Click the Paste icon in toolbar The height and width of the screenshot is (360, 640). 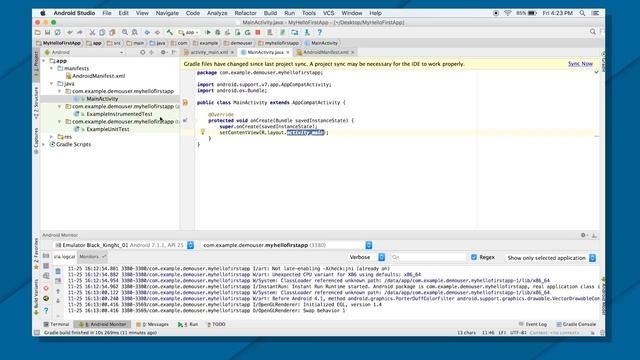pyautogui.click(x=112, y=32)
